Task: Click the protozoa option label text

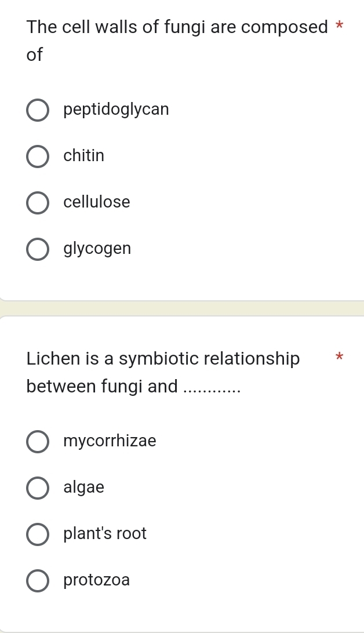Action: pyautogui.click(x=96, y=580)
